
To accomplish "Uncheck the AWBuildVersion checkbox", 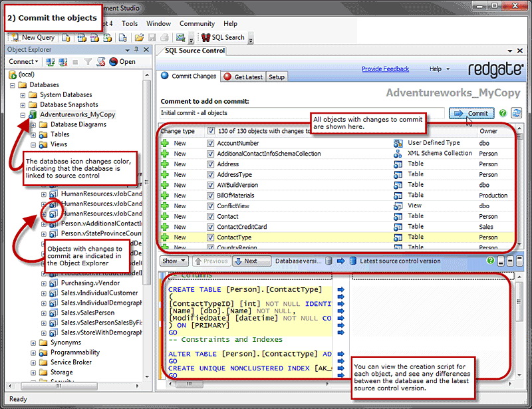I will [x=210, y=186].
